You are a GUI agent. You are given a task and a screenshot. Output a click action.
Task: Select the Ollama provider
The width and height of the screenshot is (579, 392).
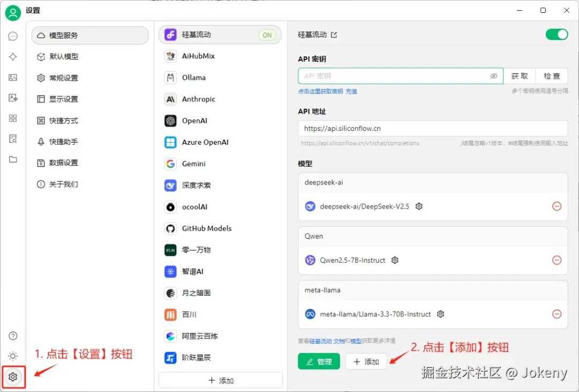[220, 78]
